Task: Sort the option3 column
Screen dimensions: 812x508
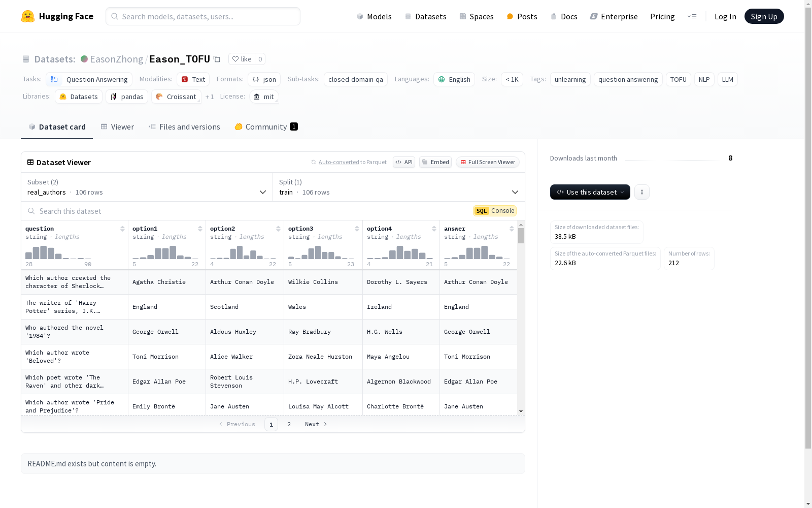Action: pyautogui.click(x=357, y=229)
